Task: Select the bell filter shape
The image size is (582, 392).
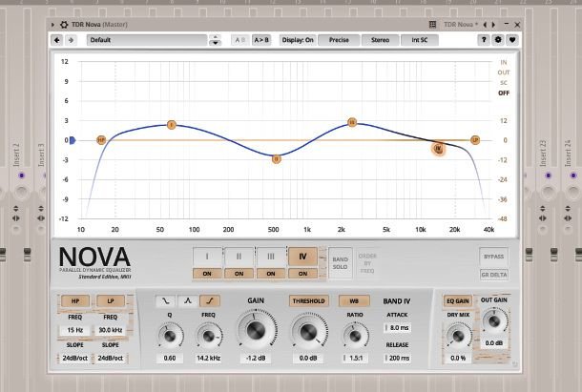Action: (187, 300)
